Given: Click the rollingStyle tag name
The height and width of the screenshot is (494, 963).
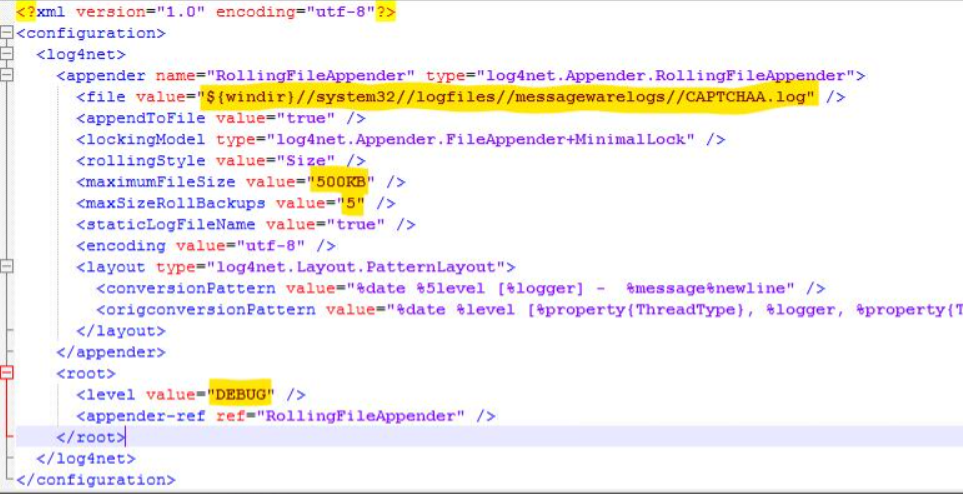Looking at the screenshot, I should click(x=146, y=161).
